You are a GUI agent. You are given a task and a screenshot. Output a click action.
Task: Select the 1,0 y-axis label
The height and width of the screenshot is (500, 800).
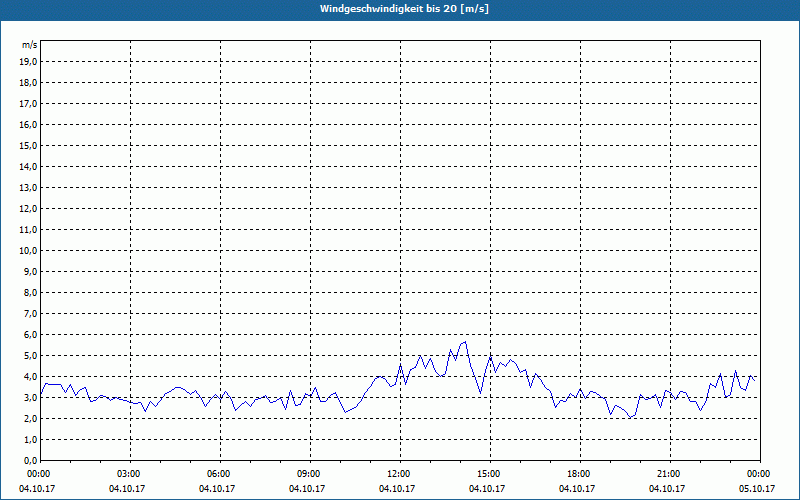pyautogui.click(x=30, y=439)
